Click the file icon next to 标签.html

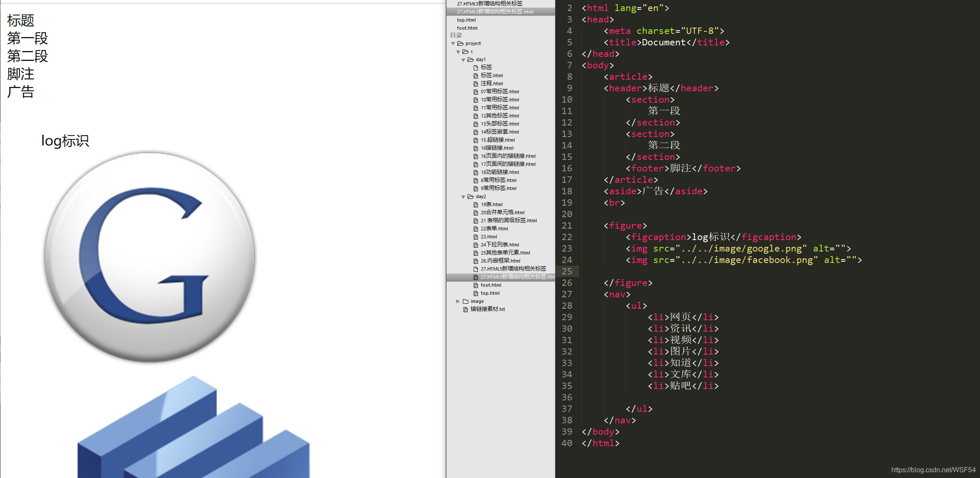coord(476,75)
